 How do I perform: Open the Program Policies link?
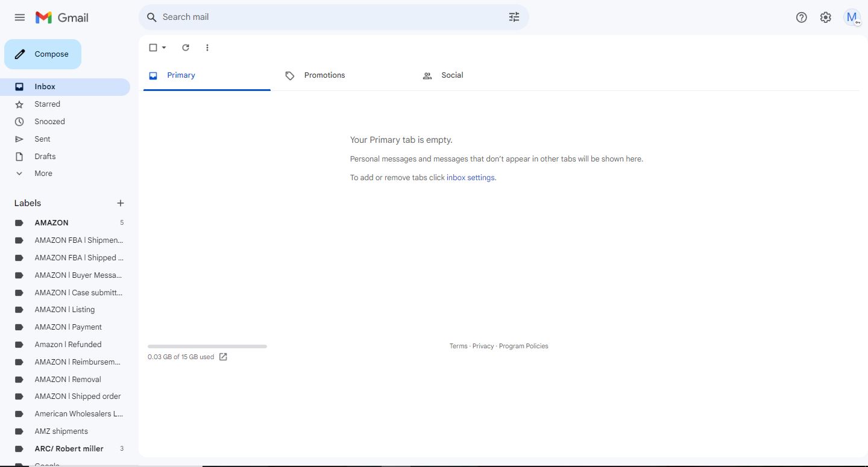point(523,346)
